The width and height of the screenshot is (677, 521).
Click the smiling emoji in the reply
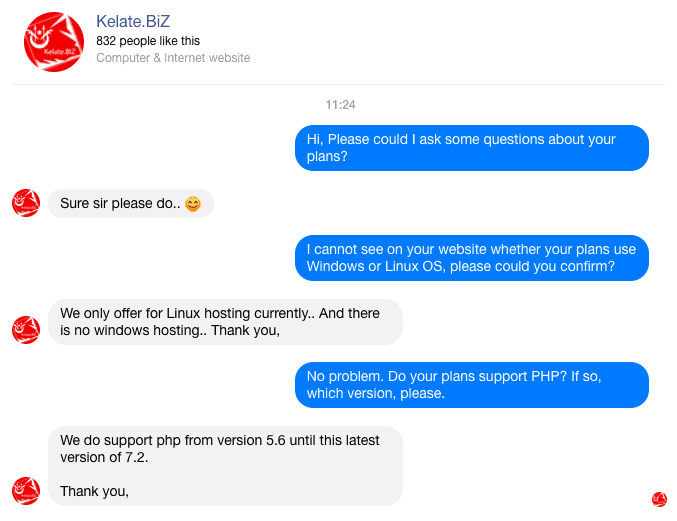pyautogui.click(x=193, y=204)
